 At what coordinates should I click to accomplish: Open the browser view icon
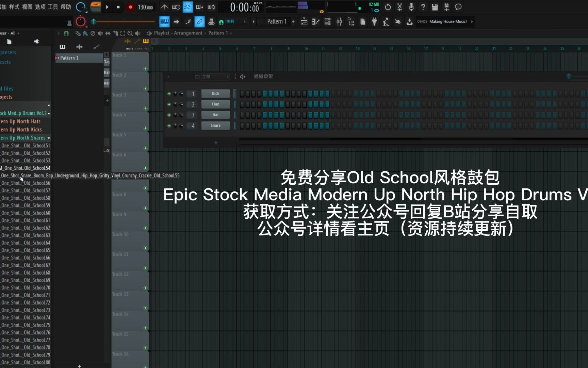[351, 22]
